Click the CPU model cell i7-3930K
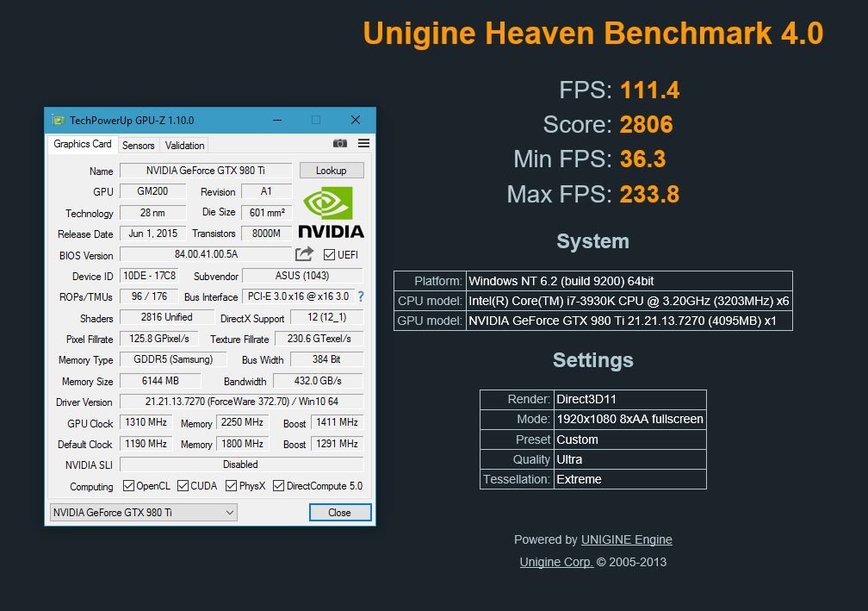The width and height of the screenshot is (868, 611). pyautogui.click(x=629, y=301)
